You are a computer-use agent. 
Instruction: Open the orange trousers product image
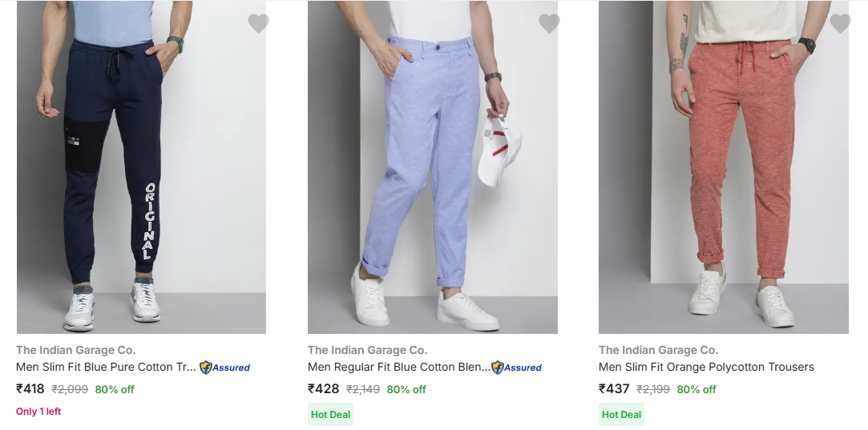click(724, 168)
